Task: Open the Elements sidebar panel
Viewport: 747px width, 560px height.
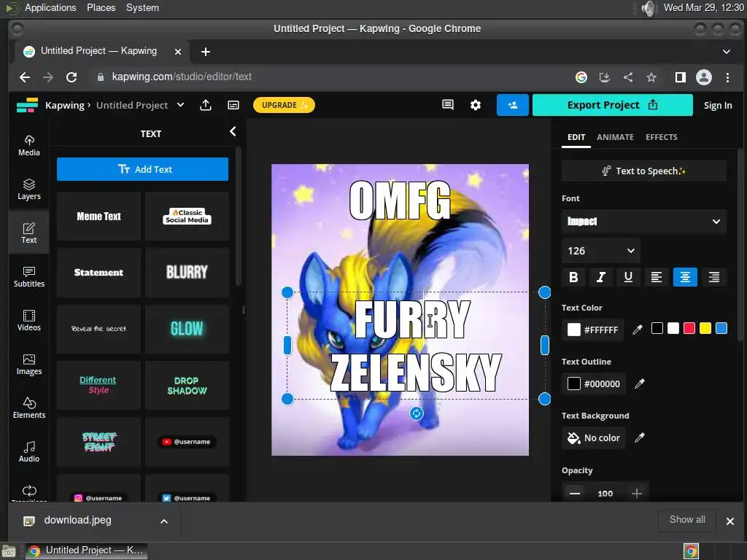Action: tap(29, 408)
